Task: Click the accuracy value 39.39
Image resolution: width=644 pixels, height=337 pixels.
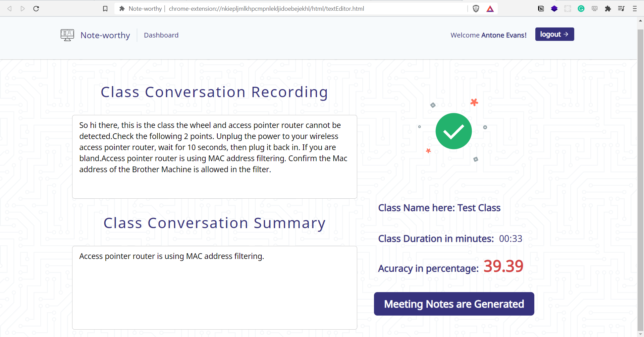Action: (503, 266)
